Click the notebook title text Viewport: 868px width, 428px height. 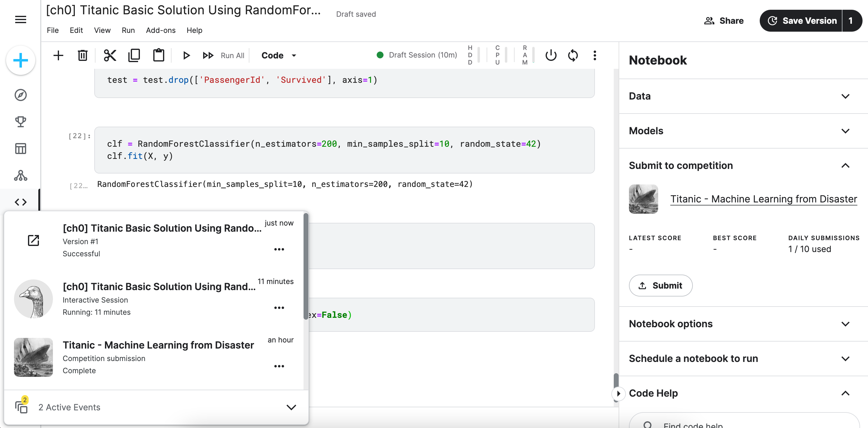183,10
